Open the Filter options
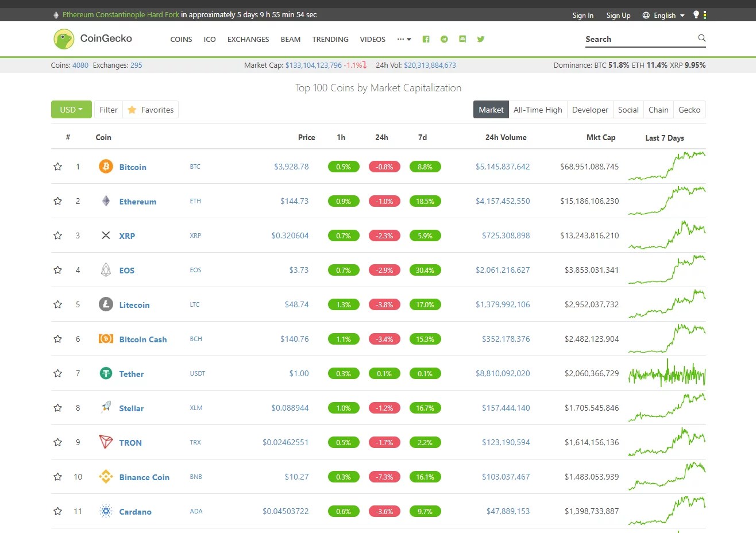Image resolution: width=756 pixels, height=533 pixels. [x=109, y=109]
